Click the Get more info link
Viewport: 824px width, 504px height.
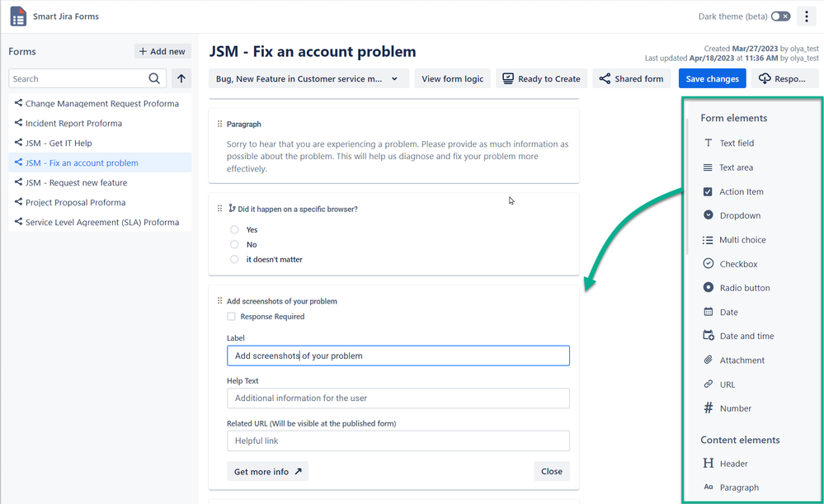click(267, 471)
